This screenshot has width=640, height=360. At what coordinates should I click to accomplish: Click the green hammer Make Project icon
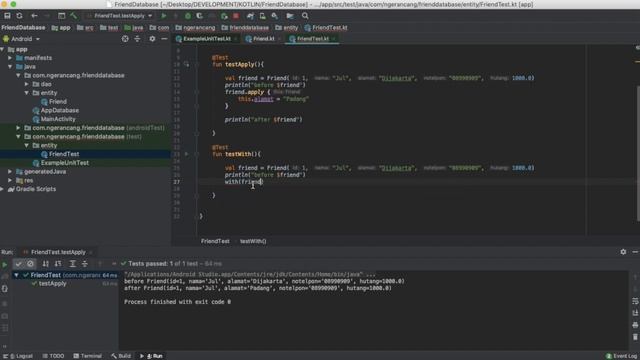coord(73,16)
